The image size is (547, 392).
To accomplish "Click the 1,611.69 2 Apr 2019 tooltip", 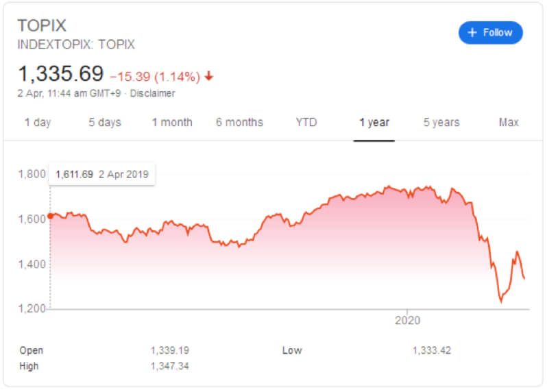I will [102, 174].
